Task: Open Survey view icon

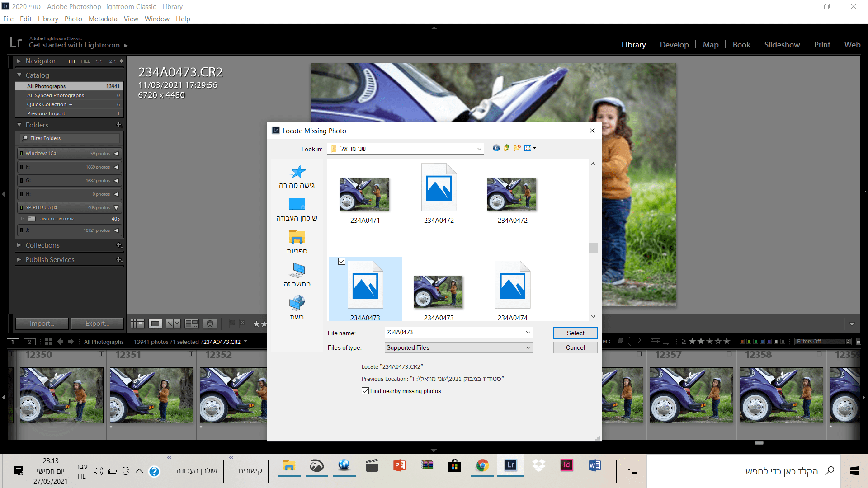Action: 192,324
